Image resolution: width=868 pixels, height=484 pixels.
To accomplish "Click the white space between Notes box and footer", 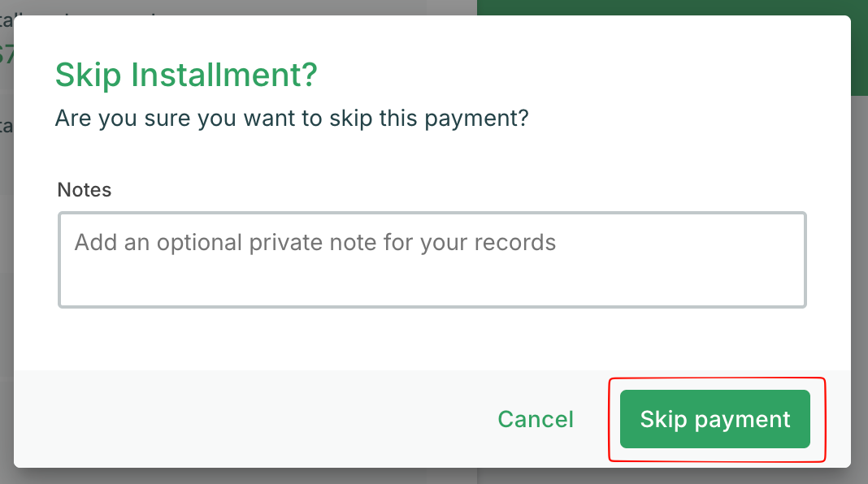I will coord(432,339).
